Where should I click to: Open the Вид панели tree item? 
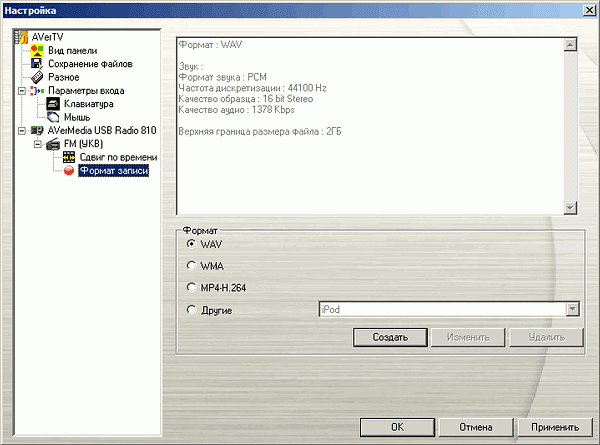tap(72, 51)
